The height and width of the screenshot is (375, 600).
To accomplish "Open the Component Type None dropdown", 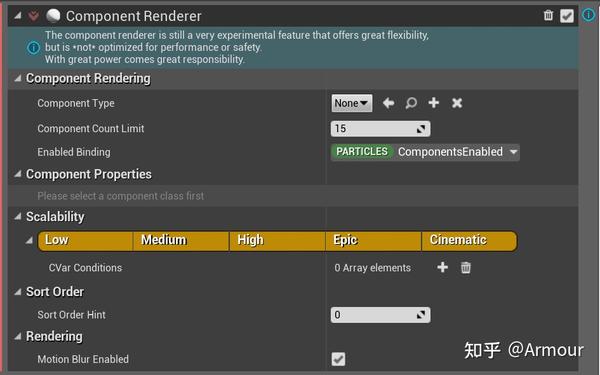I will (x=352, y=103).
